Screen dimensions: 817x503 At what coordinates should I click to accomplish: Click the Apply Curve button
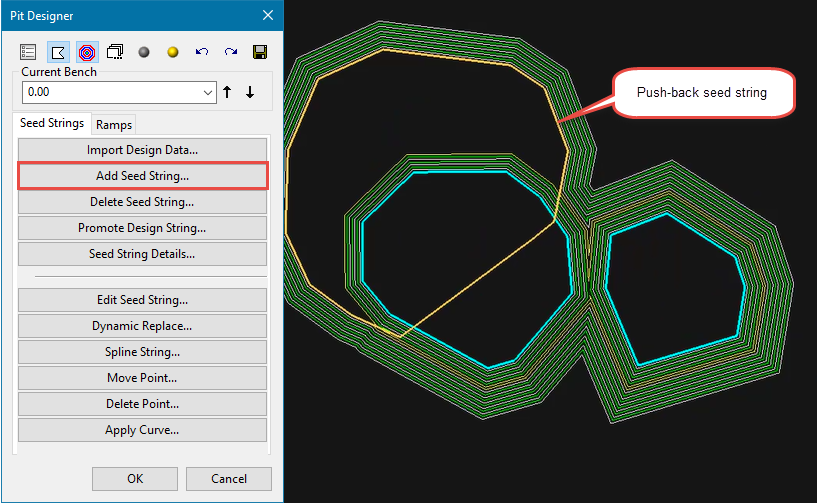click(x=142, y=430)
